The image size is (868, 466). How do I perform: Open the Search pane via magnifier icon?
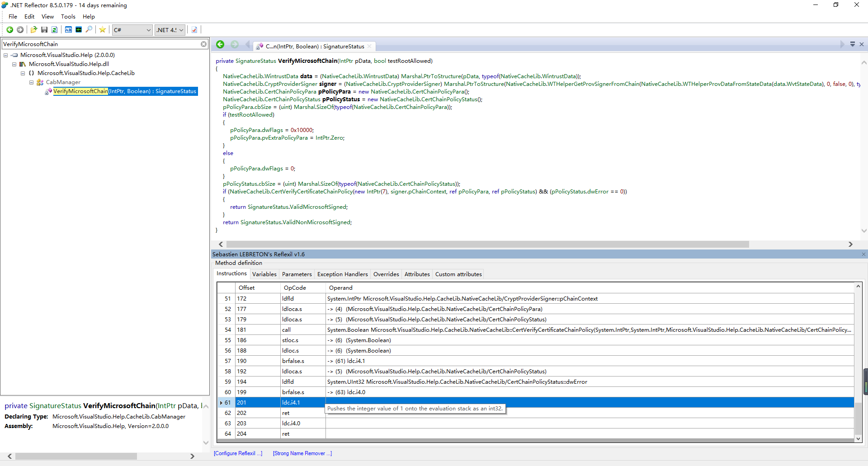(89, 30)
